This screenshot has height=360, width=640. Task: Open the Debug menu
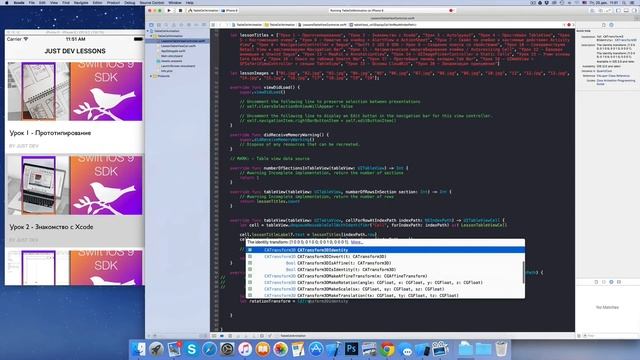(129, 2)
